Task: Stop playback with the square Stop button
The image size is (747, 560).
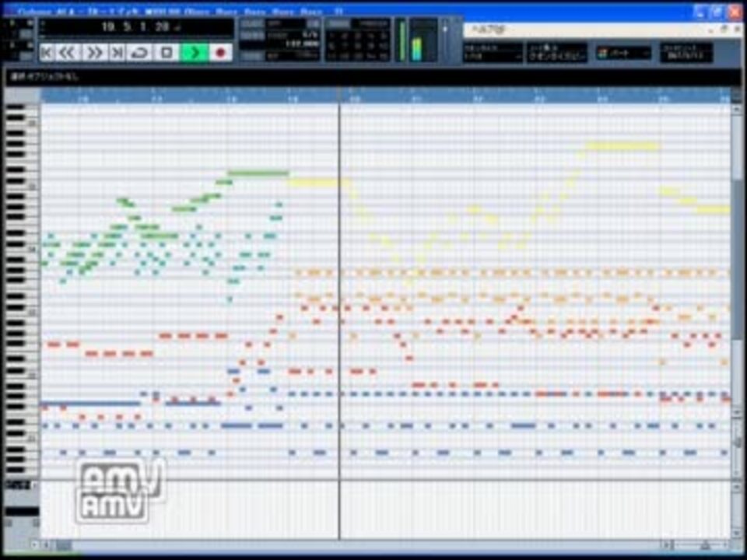Action: click(167, 52)
